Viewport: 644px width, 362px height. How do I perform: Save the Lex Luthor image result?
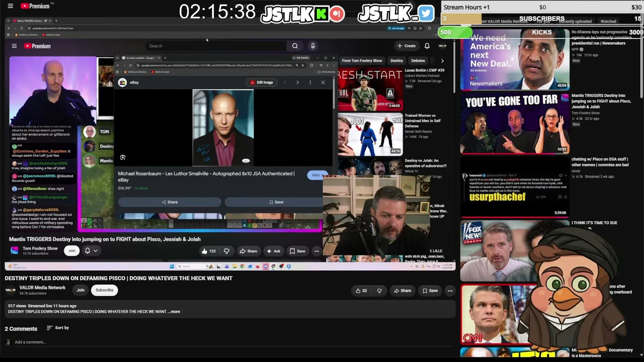coord(276,202)
